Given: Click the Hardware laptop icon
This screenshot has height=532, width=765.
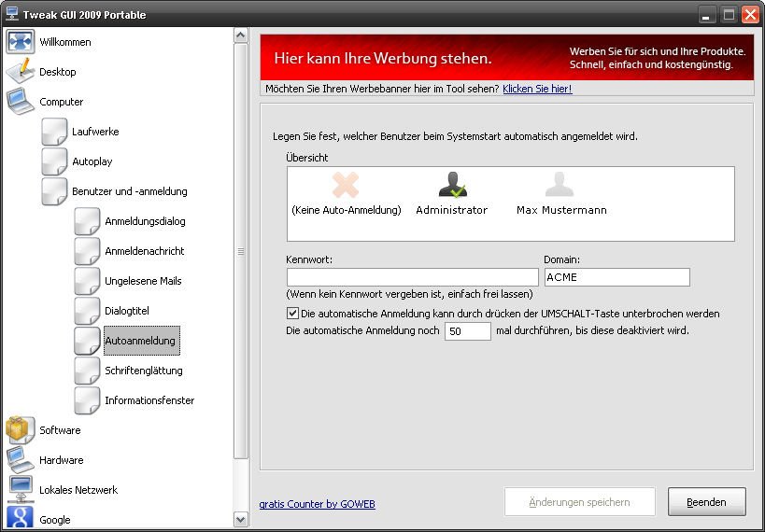Looking at the screenshot, I should (x=20, y=459).
